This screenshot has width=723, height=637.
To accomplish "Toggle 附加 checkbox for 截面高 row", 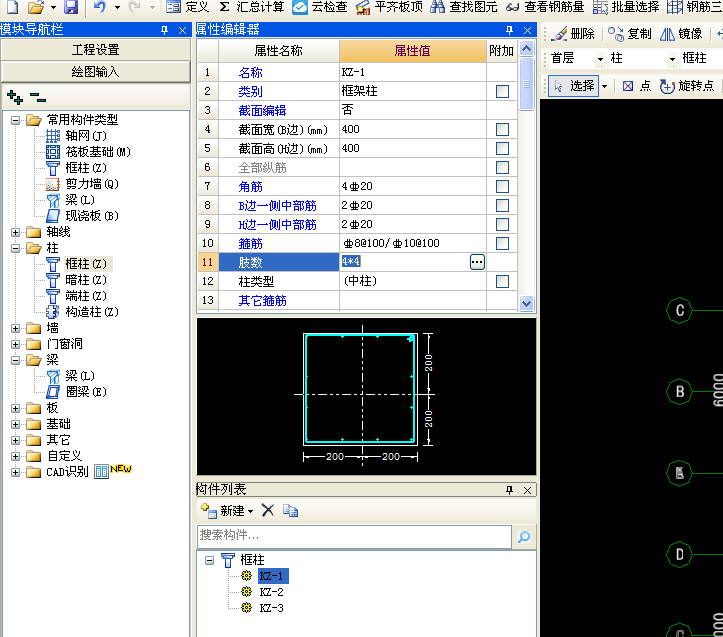I will pos(502,149).
